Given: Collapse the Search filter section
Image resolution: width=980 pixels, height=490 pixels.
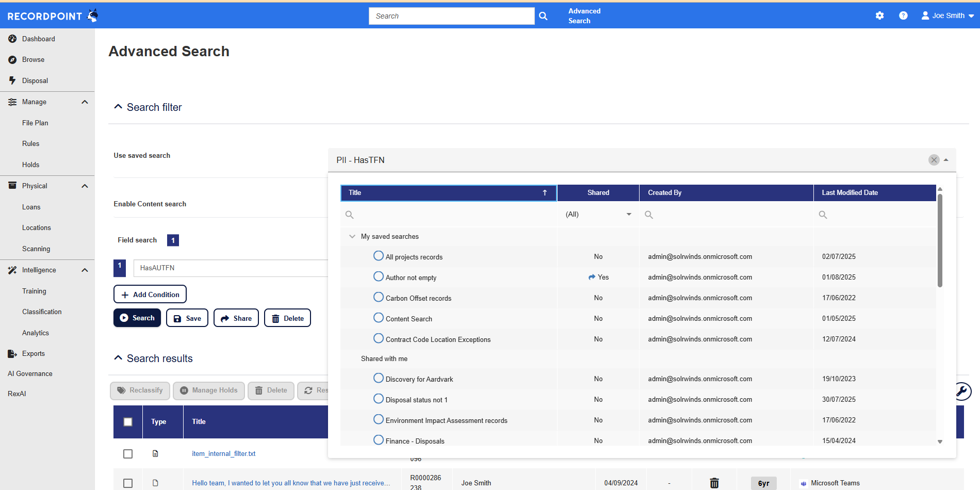Looking at the screenshot, I should (118, 107).
